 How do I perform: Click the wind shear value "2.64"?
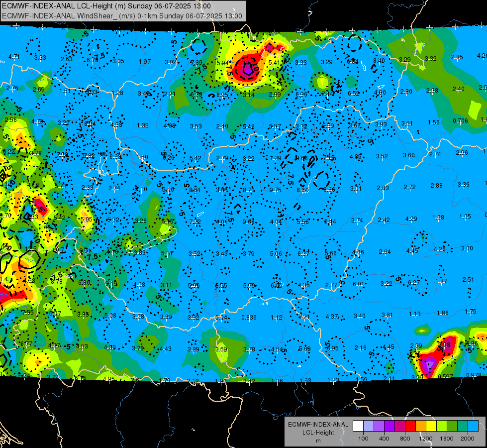tap(385, 251)
